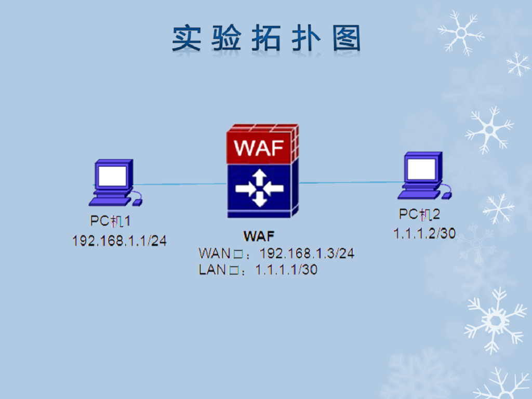The image size is (532, 399).
Task: Select the title 实验拓扑图
Action: coord(266,38)
